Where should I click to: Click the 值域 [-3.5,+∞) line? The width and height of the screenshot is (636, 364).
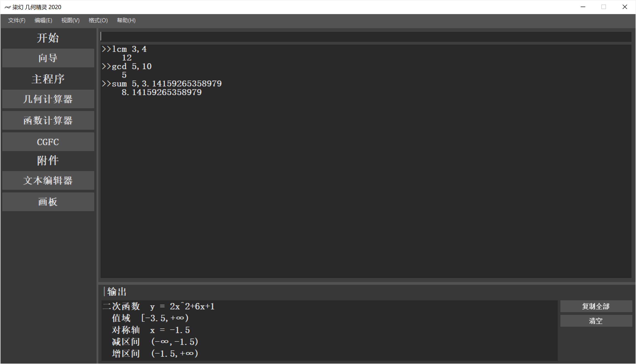click(x=150, y=318)
